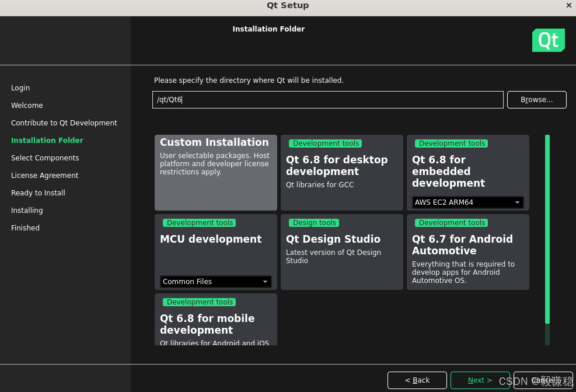Select the MCU development card
This screenshot has width=576, height=392.
(216, 252)
